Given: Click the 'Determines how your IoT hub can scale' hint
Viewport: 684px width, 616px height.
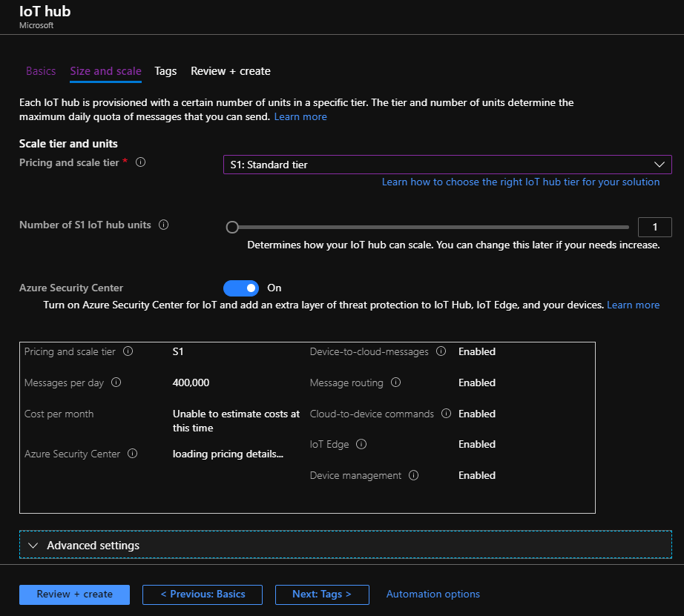Looking at the screenshot, I should [x=453, y=245].
